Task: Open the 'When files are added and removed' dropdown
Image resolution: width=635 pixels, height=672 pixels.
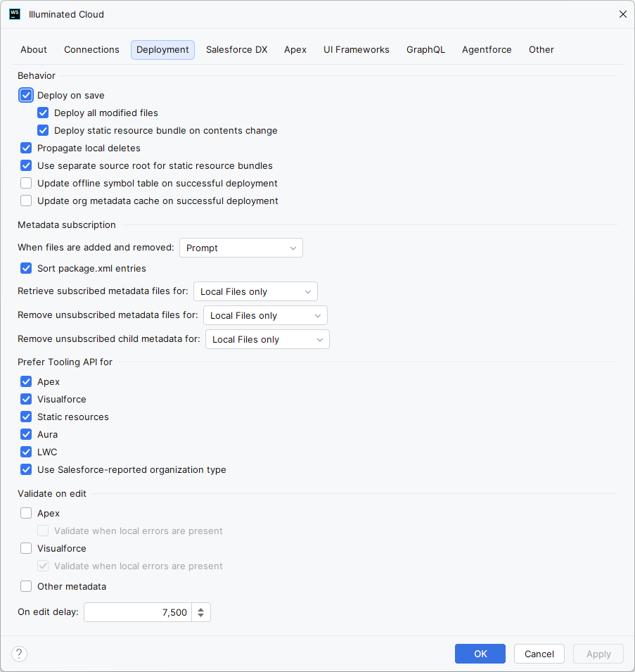Action: [241, 248]
